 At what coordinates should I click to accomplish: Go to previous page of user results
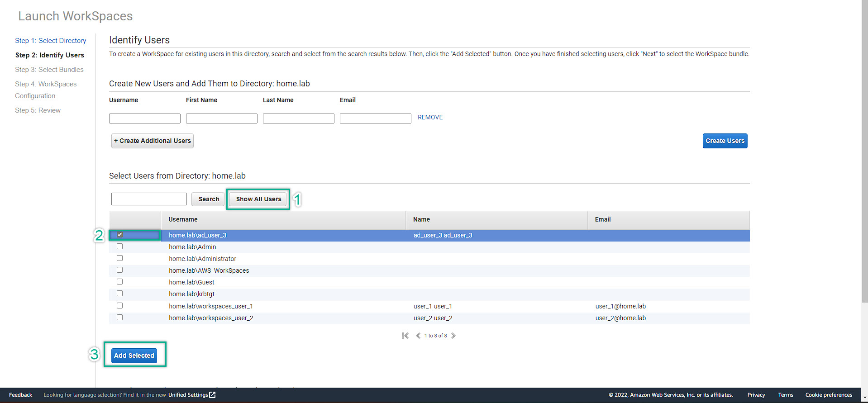(x=418, y=336)
